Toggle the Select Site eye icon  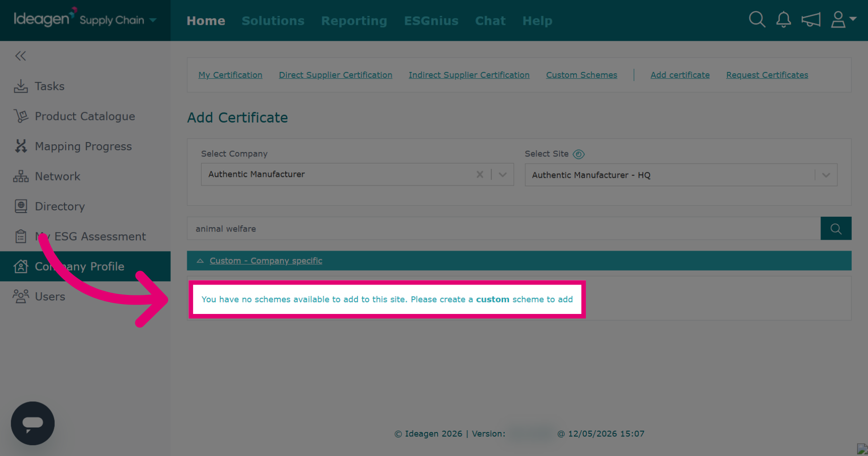click(579, 154)
